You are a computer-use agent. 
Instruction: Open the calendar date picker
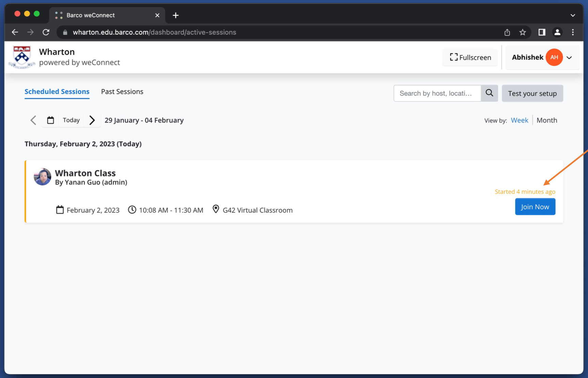50,120
